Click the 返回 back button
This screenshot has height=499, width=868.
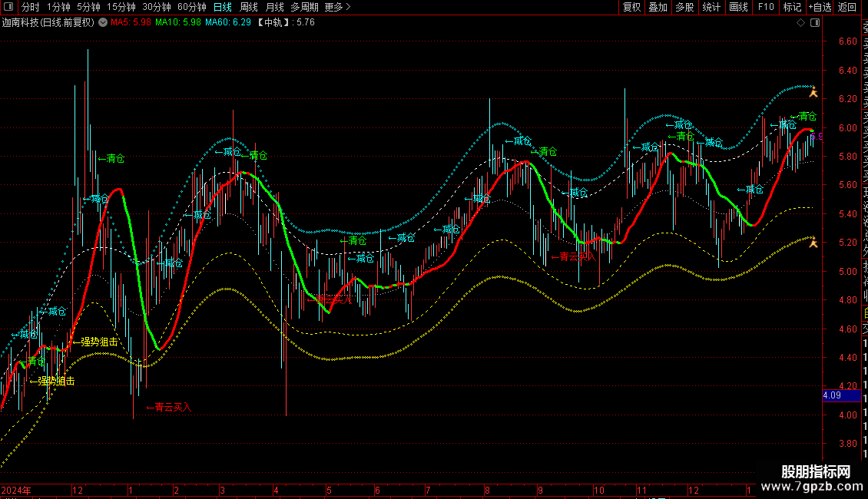tap(847, 7)
